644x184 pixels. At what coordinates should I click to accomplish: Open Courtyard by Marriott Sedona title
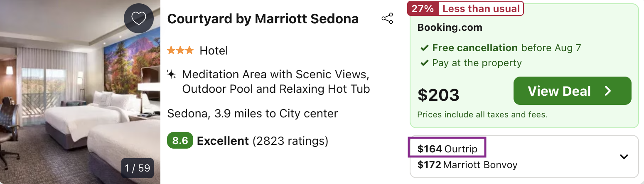263,19
